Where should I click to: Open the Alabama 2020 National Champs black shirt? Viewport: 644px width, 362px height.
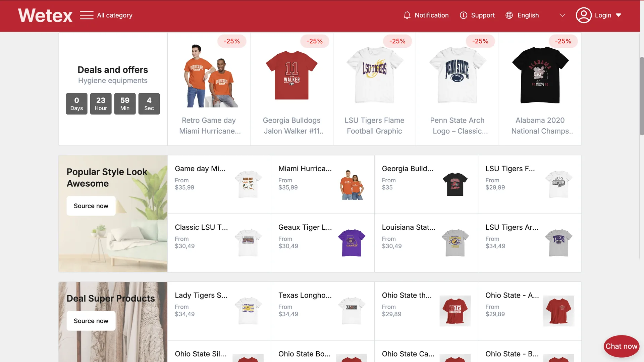[540, 75]
